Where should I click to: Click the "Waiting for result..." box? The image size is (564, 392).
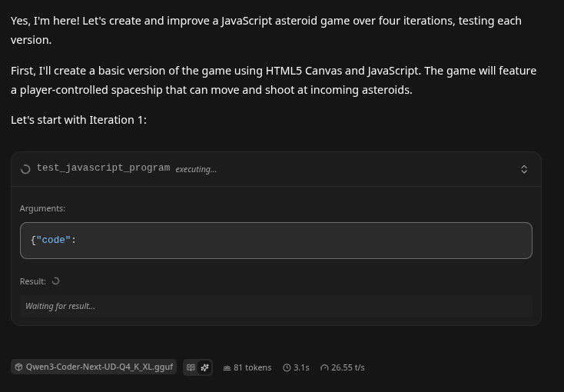point(276,306)
